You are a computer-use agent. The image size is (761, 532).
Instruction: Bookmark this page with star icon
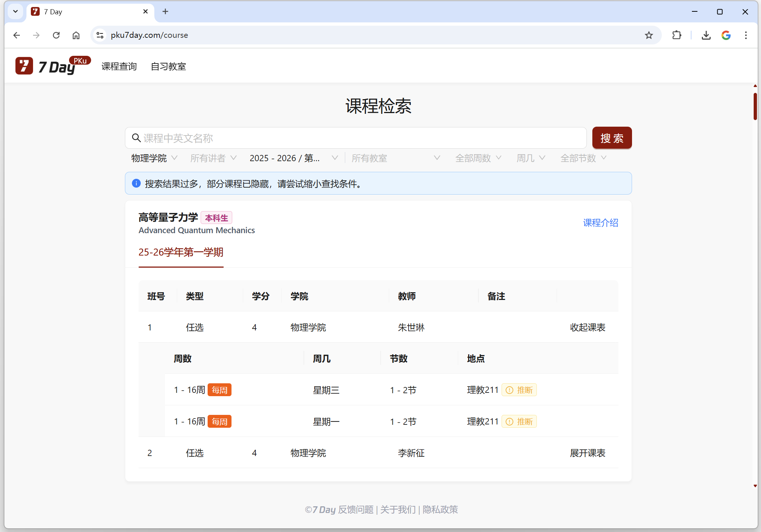649,35
